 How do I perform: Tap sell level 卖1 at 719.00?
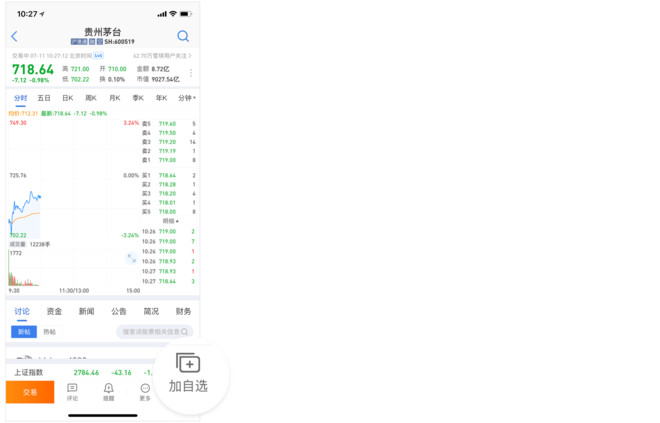[169, 160]
